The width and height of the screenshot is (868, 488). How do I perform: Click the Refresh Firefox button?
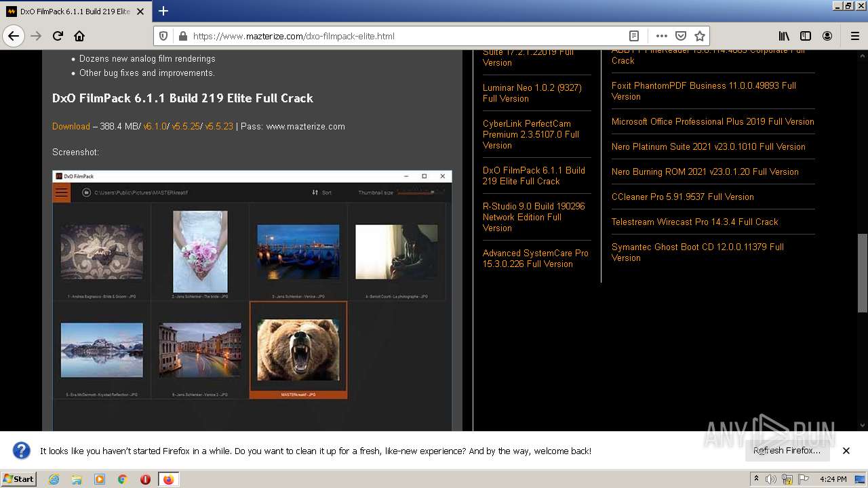787,451
